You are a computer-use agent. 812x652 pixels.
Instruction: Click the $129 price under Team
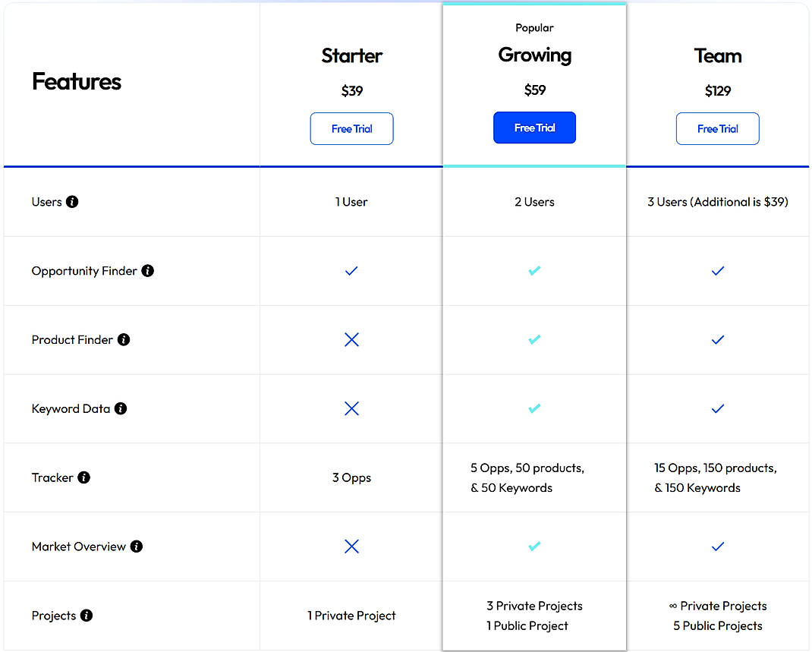coord(717,90)
